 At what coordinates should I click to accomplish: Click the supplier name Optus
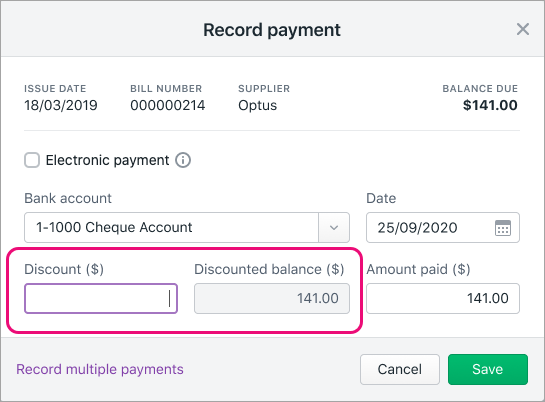(258, 105)
